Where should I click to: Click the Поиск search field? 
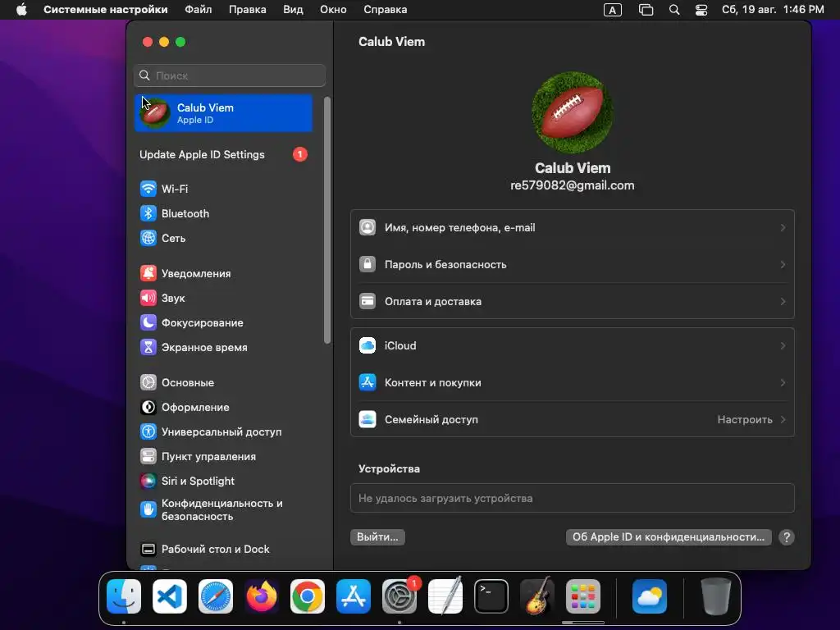coord(230,75)
